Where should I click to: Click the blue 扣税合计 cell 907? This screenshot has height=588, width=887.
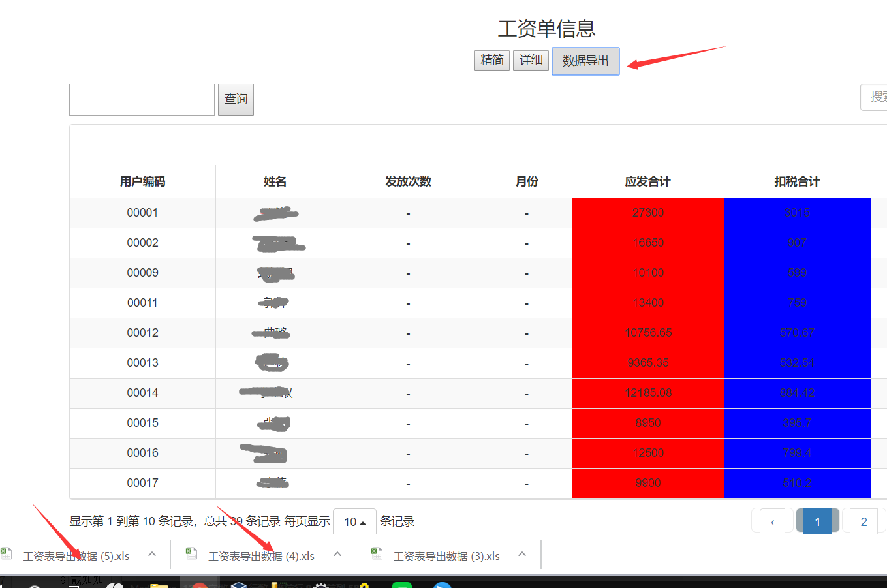[x=798, y=243]
